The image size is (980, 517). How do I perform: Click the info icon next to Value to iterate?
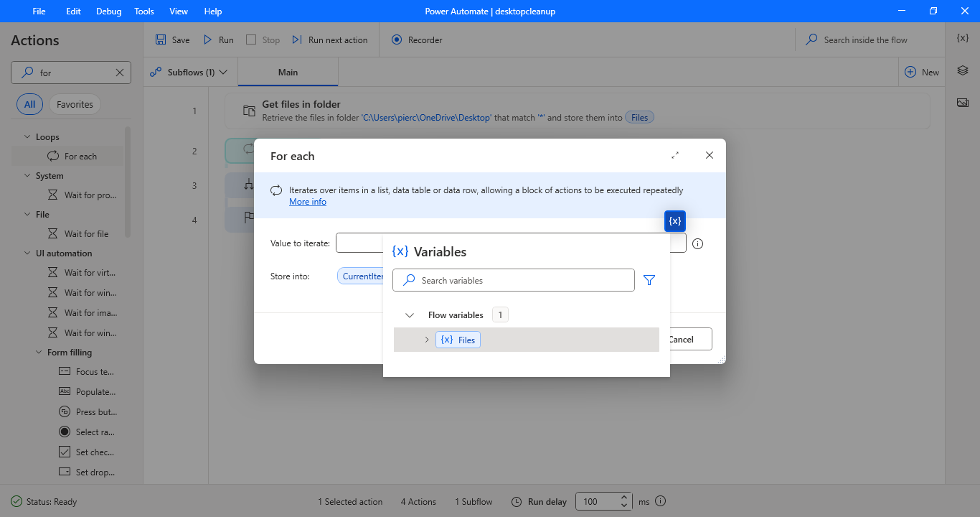[698, 243]
